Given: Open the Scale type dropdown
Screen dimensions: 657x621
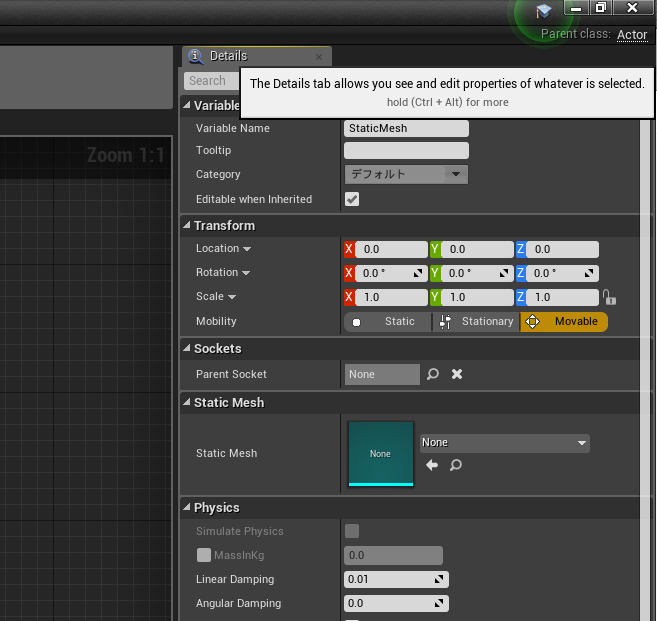Looking at the screenshot, I should coord(232,297).
